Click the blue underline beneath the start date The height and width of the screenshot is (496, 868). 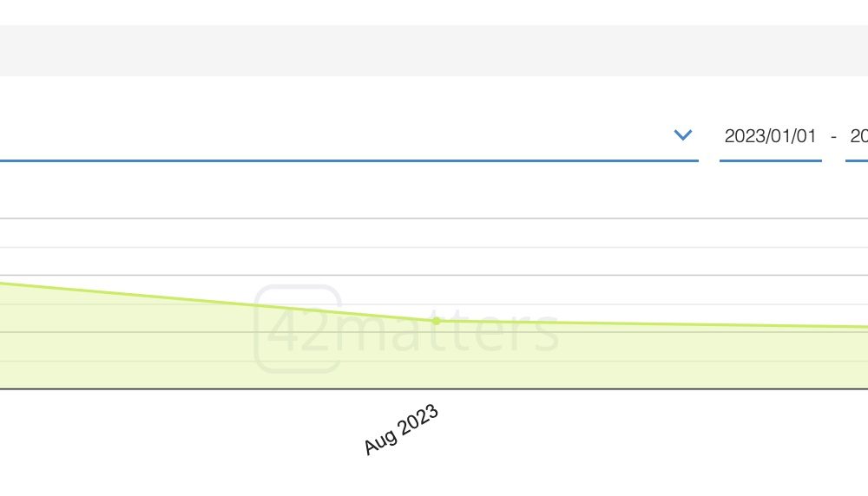[770, 161]
